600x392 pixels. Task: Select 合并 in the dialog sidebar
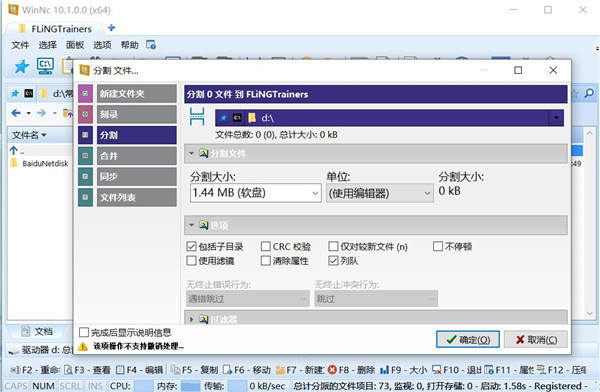click(137, 156)
